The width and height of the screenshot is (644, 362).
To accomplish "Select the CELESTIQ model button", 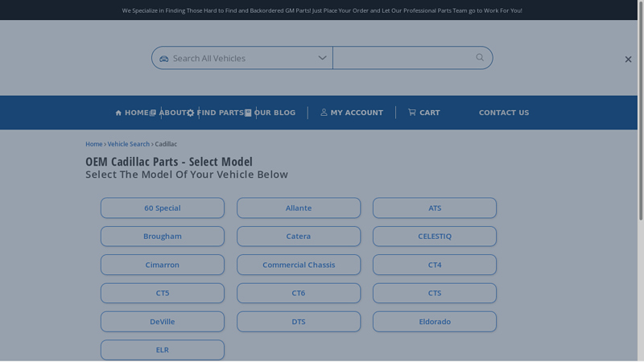I will point(435,237).
